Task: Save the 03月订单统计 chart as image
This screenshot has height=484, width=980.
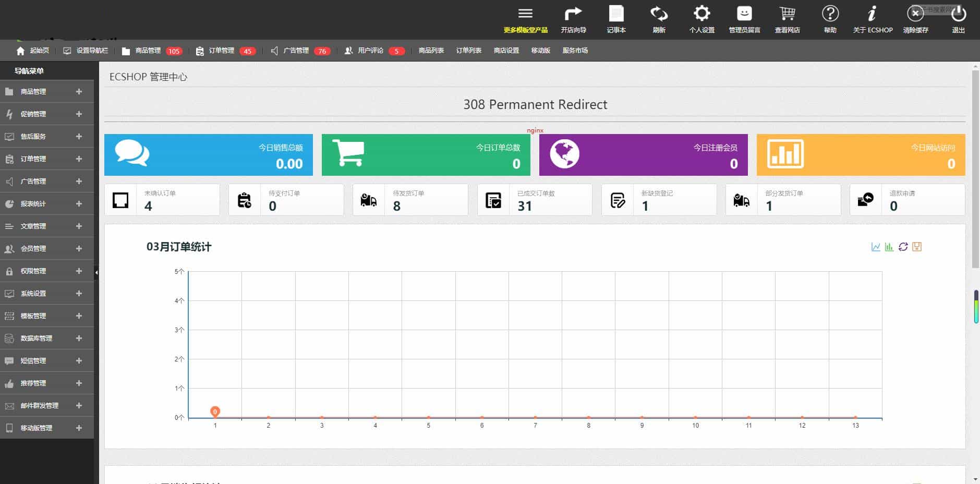Action: (917, 247)
